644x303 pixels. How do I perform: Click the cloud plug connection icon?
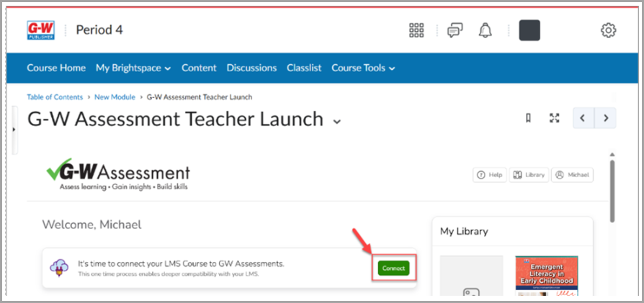(x=59, y=268)
